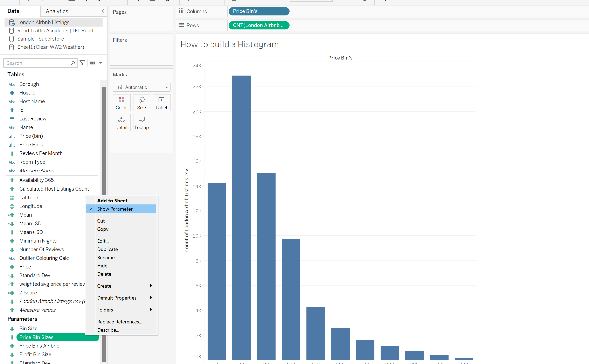Toggle the checked Show Parameter option

(x=115, y=209)
